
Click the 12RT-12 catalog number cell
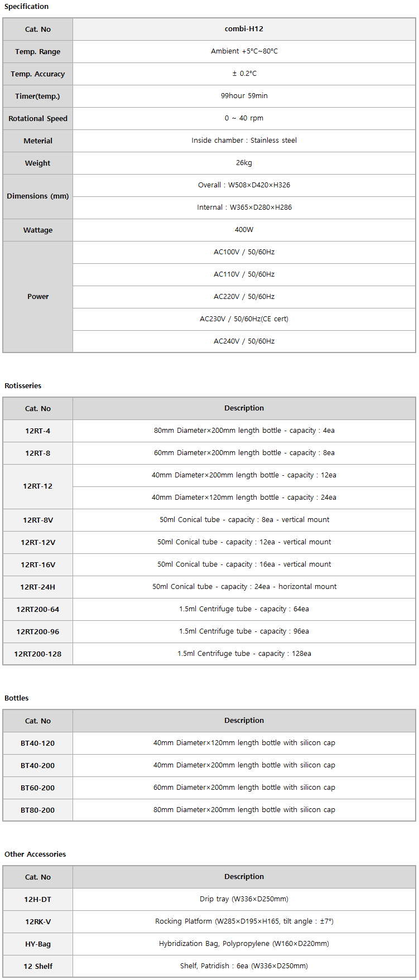point(38,486)
